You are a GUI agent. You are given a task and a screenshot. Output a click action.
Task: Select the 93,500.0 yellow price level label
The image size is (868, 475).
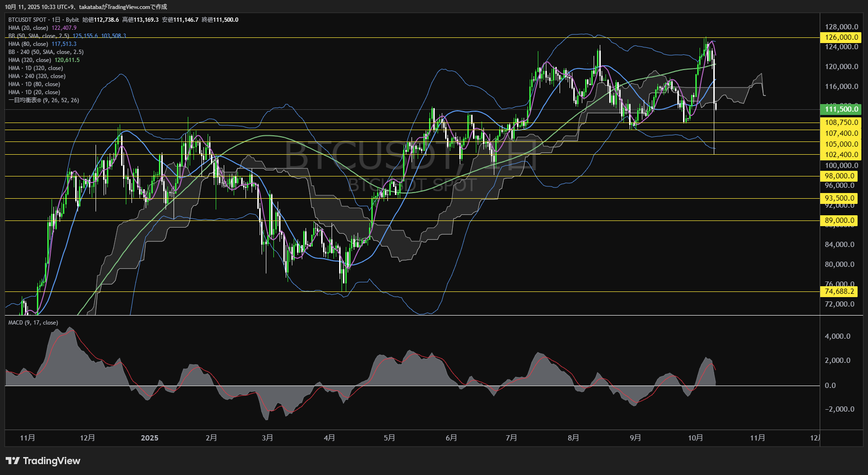tap(840, 198)
